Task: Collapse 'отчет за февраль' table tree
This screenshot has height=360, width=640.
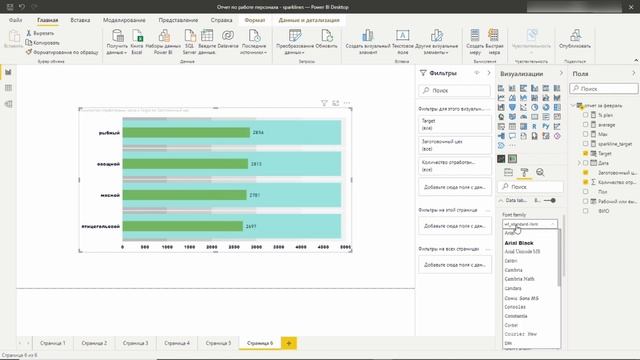Action: 573,105
